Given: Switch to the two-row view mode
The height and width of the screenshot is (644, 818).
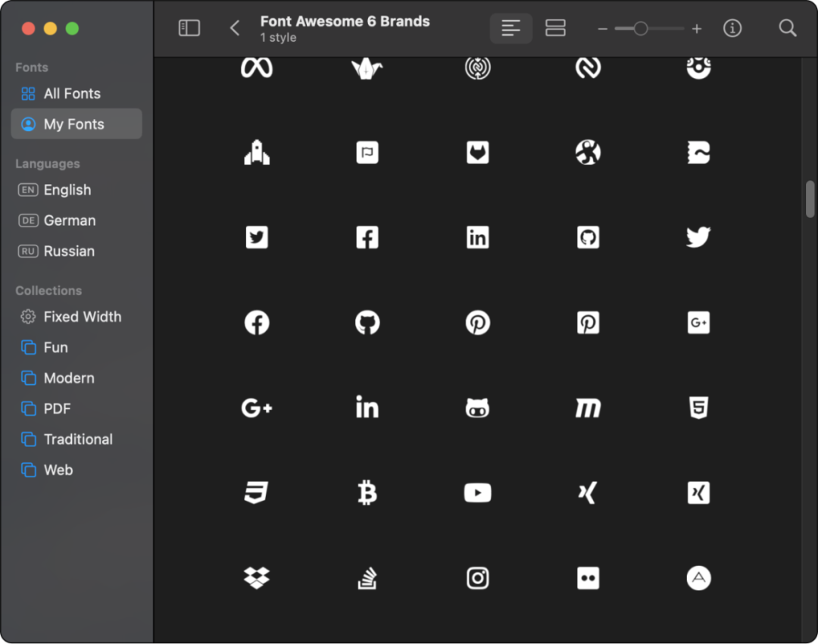Looking at the screenshot, I should tap(555, 28).
